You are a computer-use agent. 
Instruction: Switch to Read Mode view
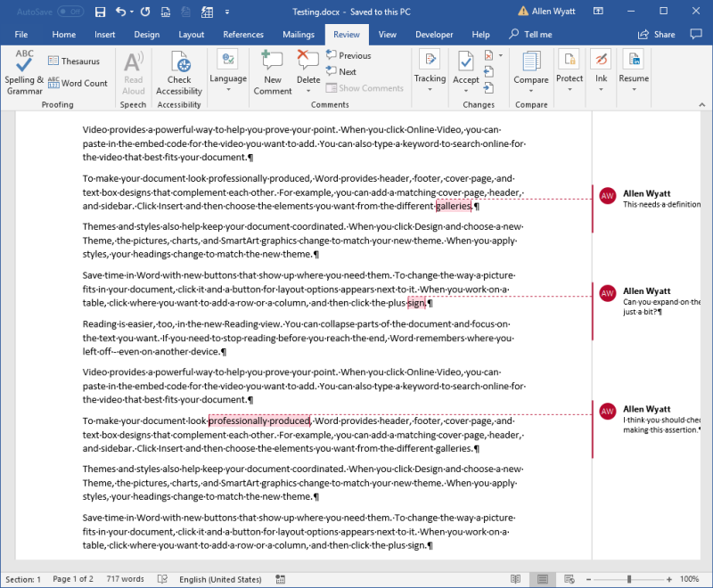click(515, 579)
